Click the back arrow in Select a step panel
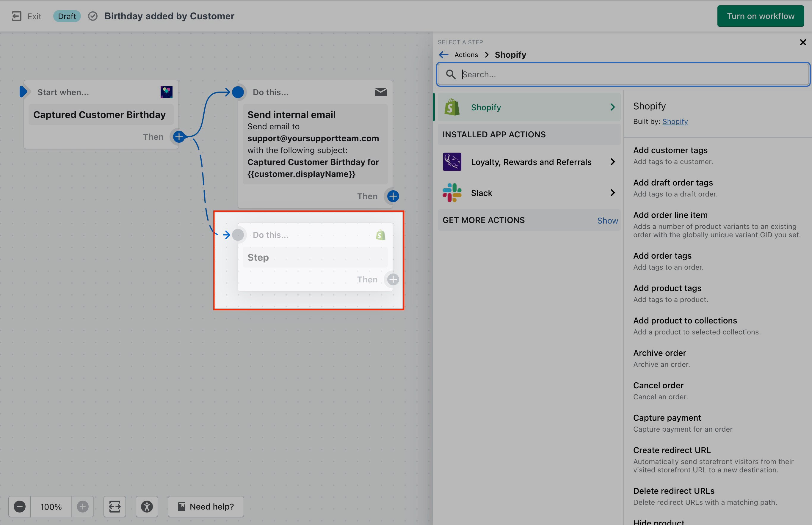Screen dimensions: 812x525 point(444,54)
